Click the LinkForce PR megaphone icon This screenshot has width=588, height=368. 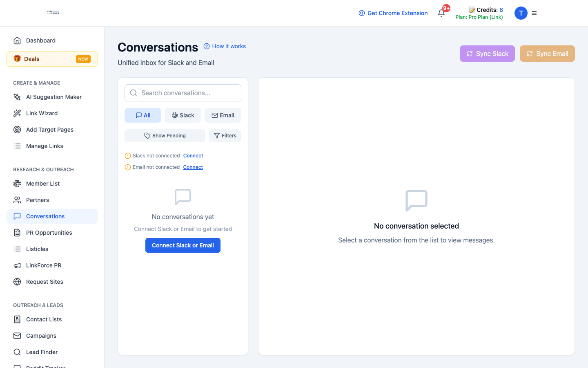point(17,265)
